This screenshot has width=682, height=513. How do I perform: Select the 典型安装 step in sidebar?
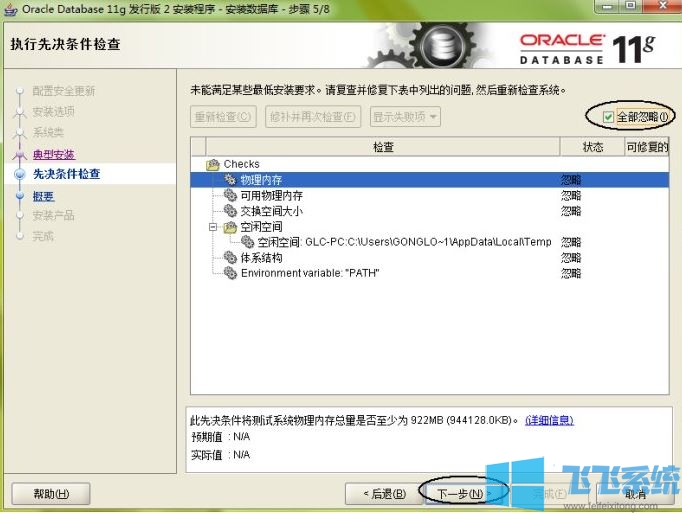[54, 154]
